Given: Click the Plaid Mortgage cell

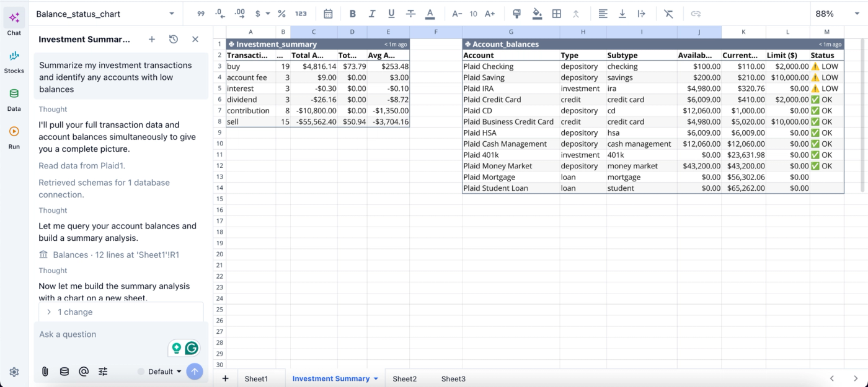Looking at the screenshot, I should tap(511, 177).
